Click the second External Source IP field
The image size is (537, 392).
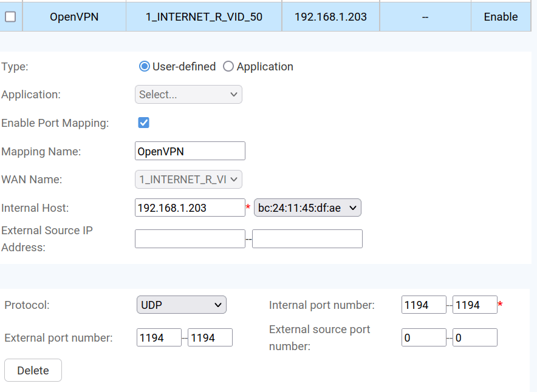click(x=307, y=239)
